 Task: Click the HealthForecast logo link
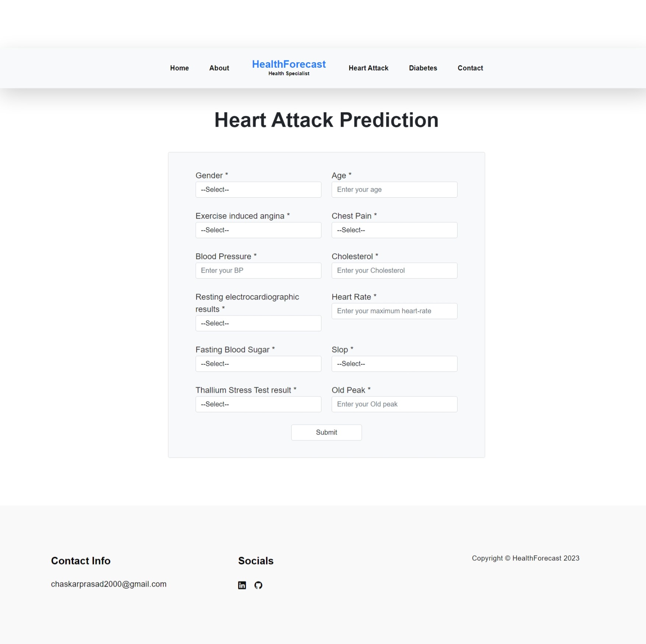(289, 67)
